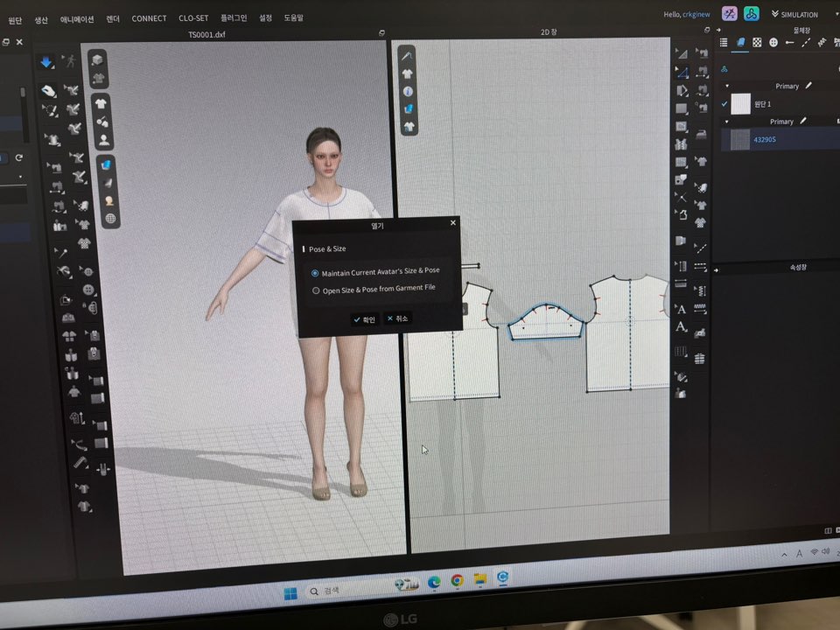Show avatar using the head silhouette icon
This screenshot has width=840, height=630.
[x=103, y=139]
